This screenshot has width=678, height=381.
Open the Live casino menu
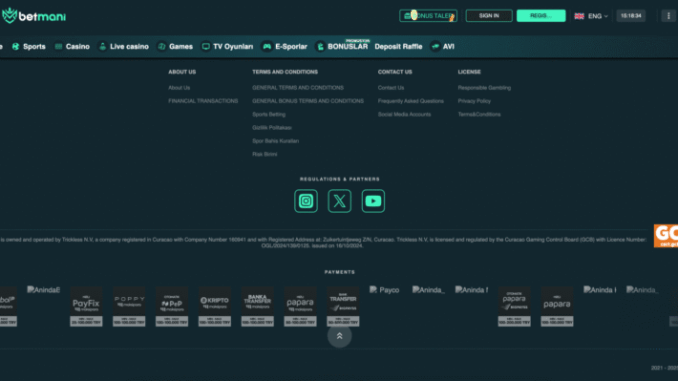tap(124, 47)
